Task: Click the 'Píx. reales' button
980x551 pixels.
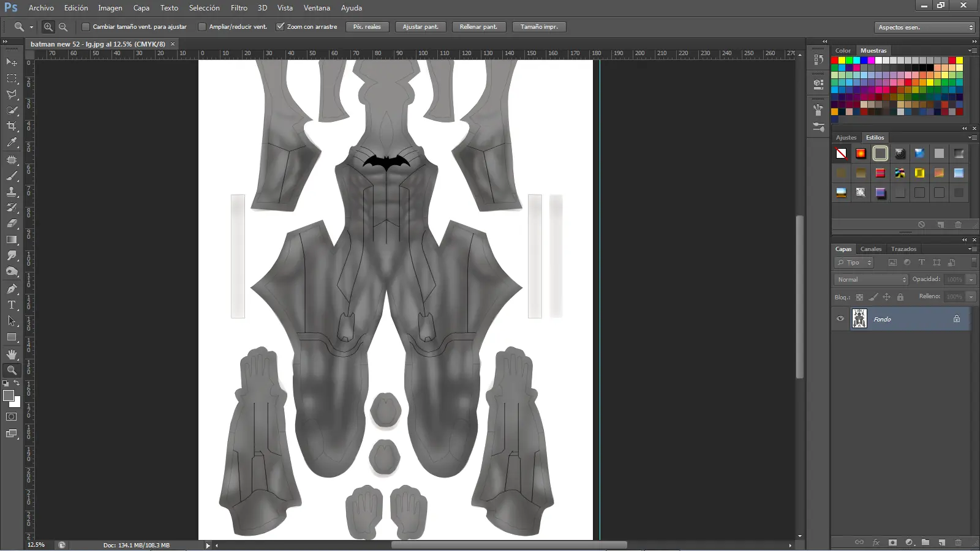Action: point(367,27)
